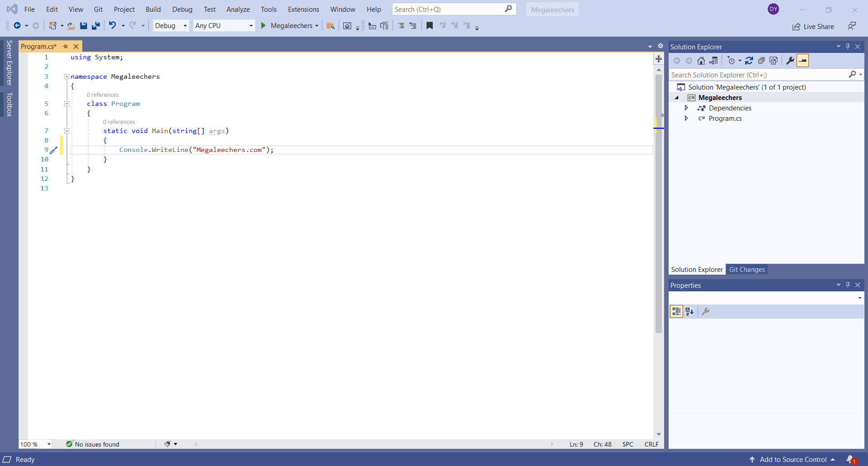The image size is (868, 466).
Task: Click the Save All icon
Action: pos(96,26)
